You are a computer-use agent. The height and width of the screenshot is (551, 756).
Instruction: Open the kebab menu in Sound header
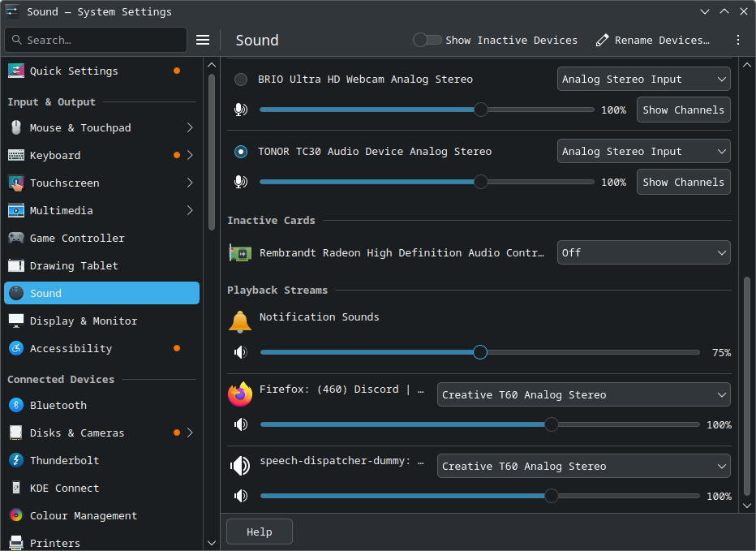point(737,40)
